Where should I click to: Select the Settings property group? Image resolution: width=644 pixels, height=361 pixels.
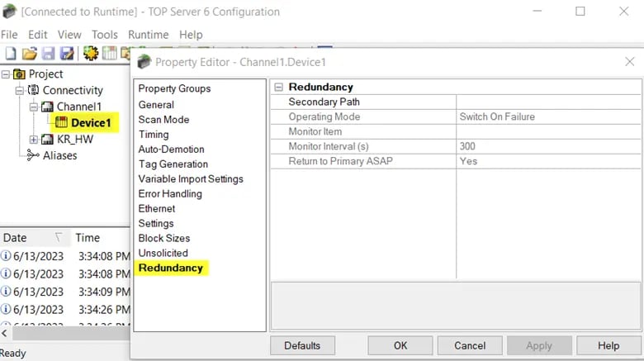coord(156,223)
